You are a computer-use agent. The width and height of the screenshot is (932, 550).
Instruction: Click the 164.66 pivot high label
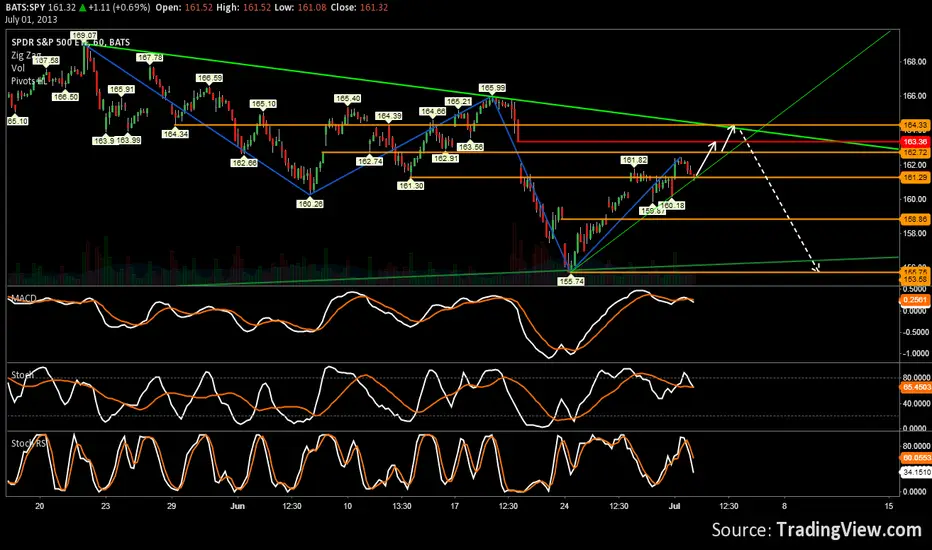click(433, 111)
